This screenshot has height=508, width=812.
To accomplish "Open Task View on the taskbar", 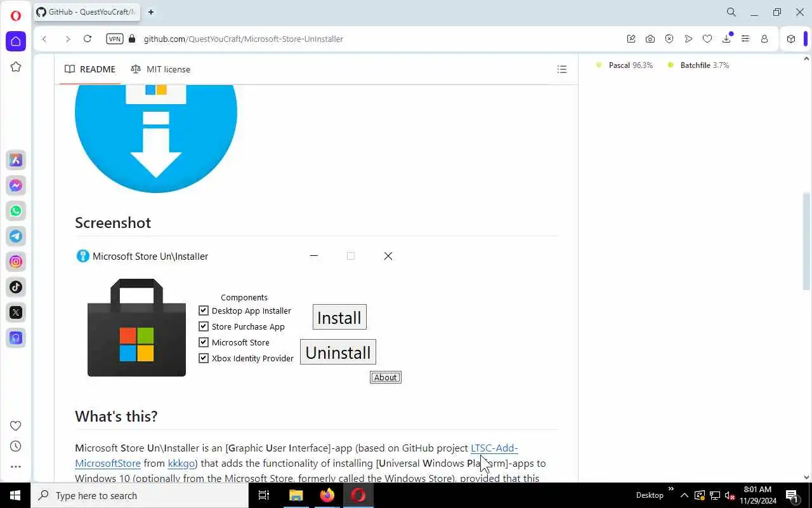I will pyautogui.click(x=264, y=495).
